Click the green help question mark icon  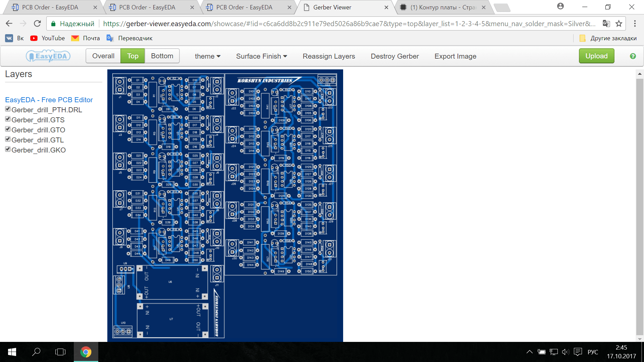633,56
